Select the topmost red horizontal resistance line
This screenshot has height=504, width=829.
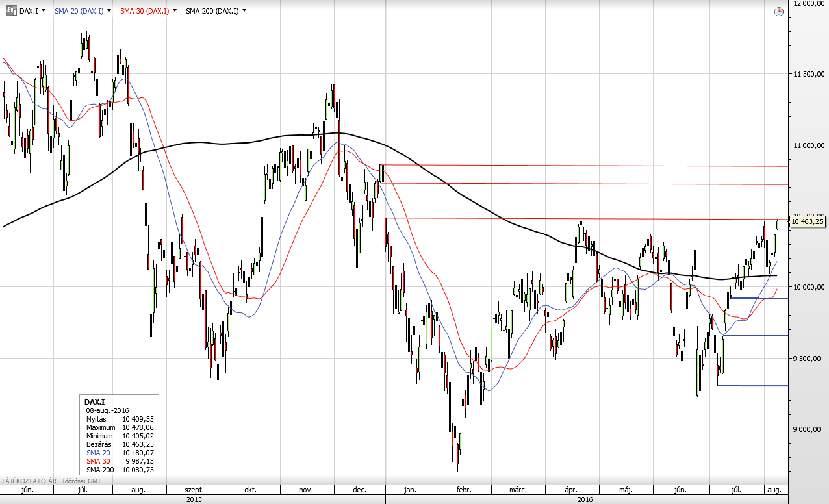585,166
